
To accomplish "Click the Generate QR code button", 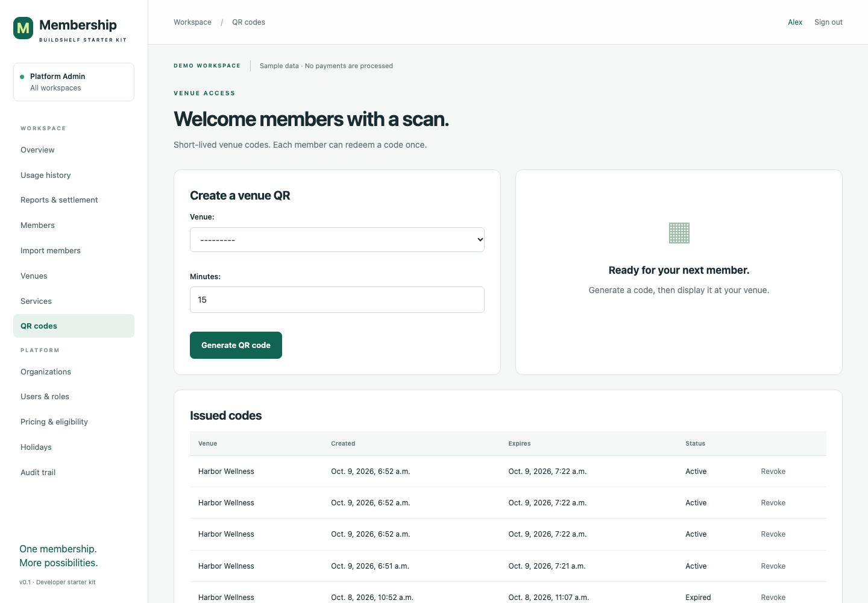I will point(236,345).
